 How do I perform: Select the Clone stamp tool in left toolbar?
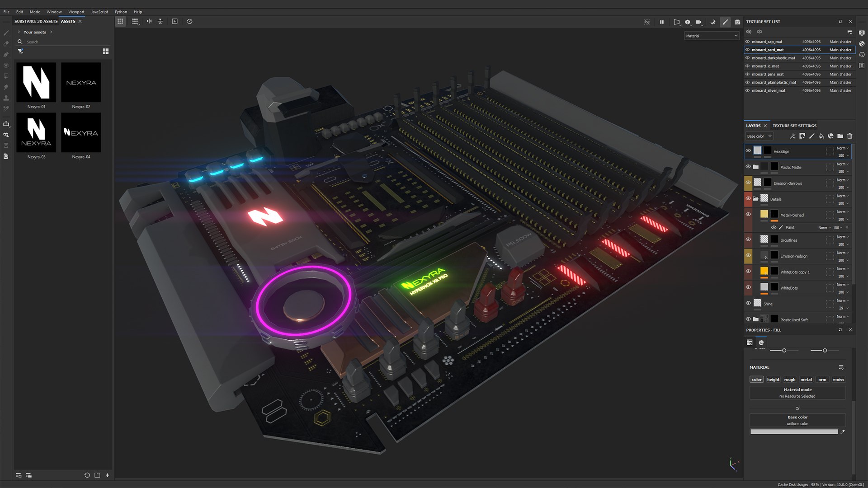click(6, 98)
